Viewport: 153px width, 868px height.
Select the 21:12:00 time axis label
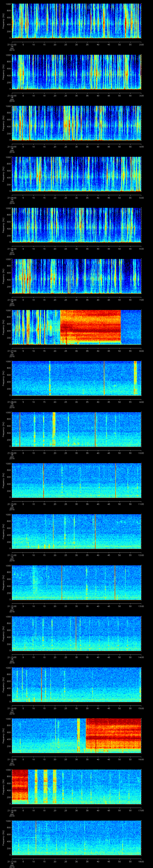pyautogui.click(x=12, y=606)
